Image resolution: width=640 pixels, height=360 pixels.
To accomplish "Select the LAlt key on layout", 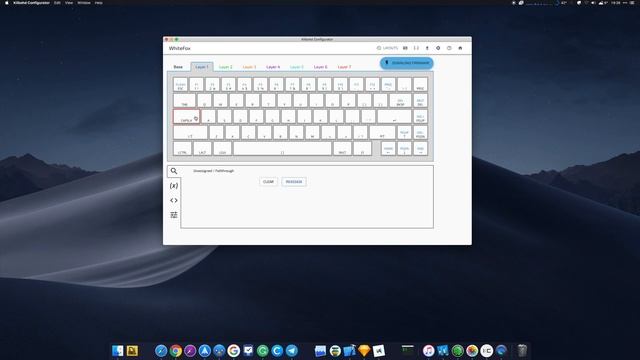I will pyautogui.click(x=202, y=149).
